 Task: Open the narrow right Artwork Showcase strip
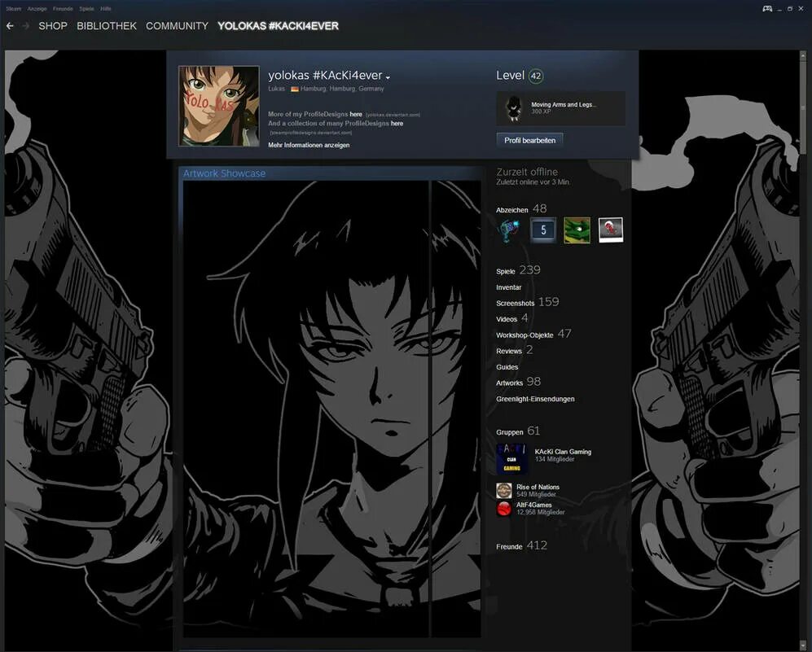pyautogui.click(x=456, y=409)
